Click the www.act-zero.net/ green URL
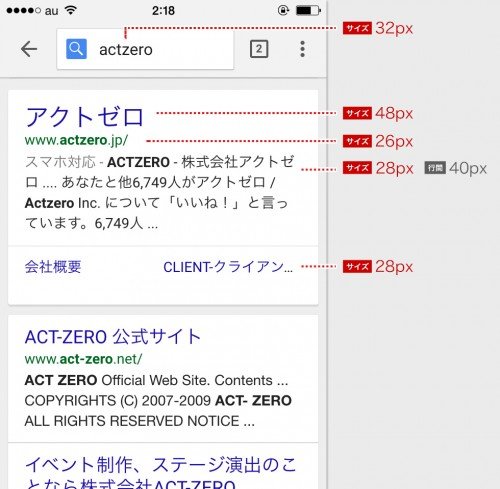Screen dimensions: 500x489 coord(83,359)
